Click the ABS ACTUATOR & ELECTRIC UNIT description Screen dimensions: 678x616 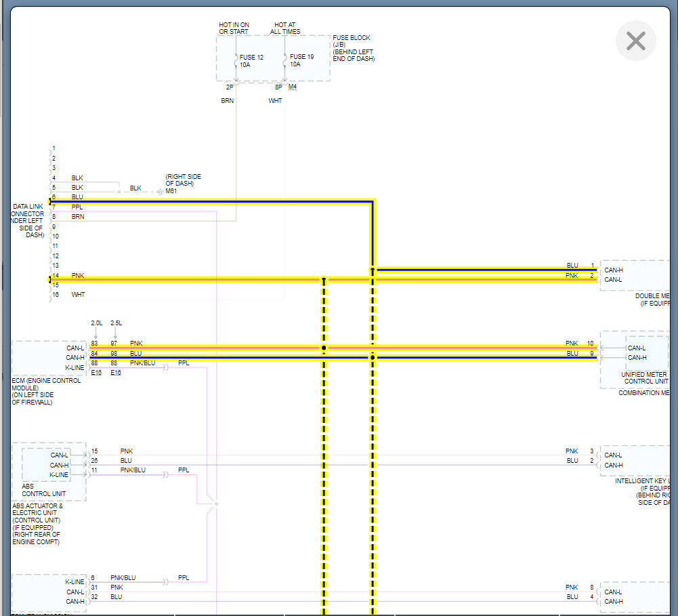click(x=37, y=523)
